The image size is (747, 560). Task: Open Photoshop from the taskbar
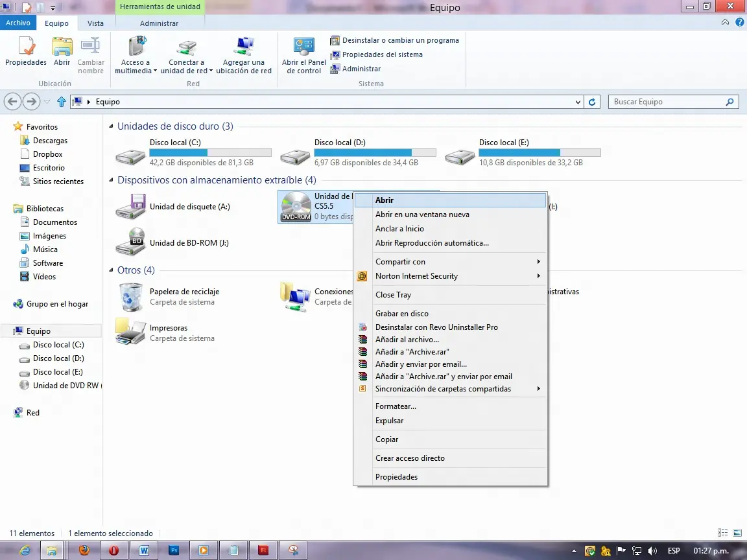tap(174, 550)
